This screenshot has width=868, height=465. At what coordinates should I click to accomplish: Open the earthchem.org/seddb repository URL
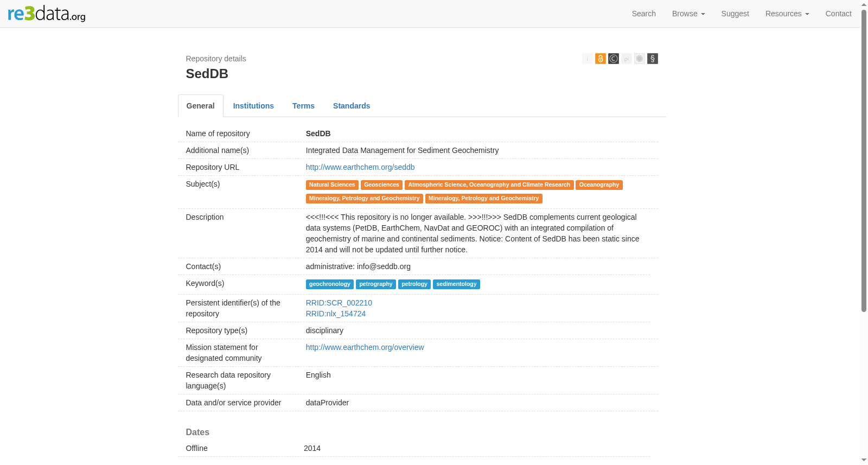coord(360,167)
